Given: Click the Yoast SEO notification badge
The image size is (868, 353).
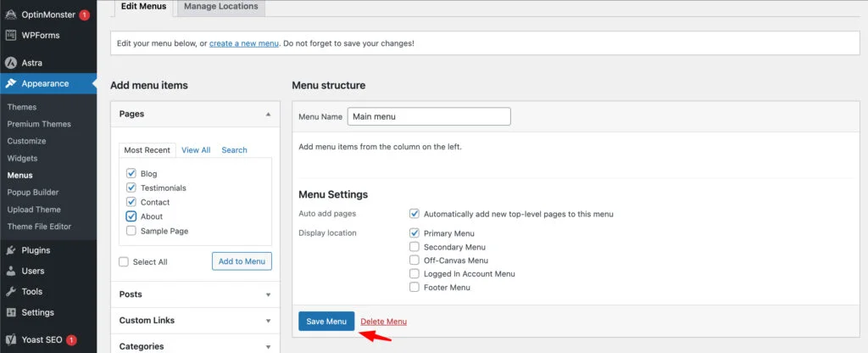Looking at the screenshot, I should 71,339.
